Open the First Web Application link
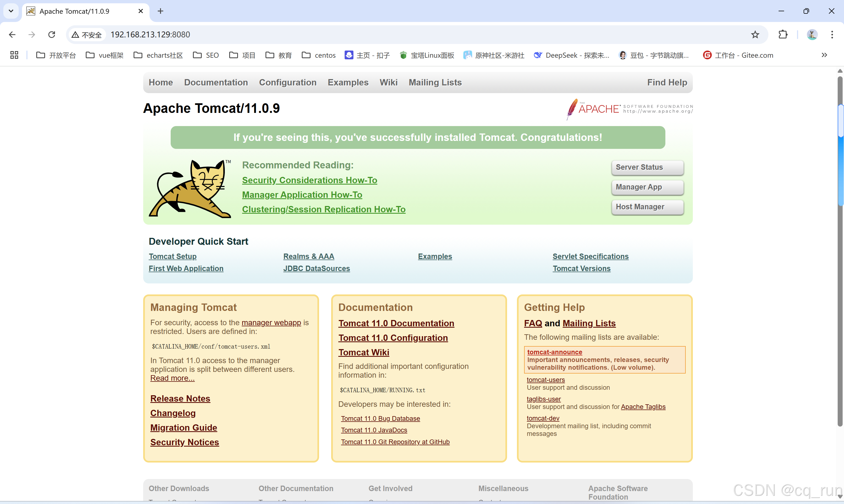 pos(186,268)
